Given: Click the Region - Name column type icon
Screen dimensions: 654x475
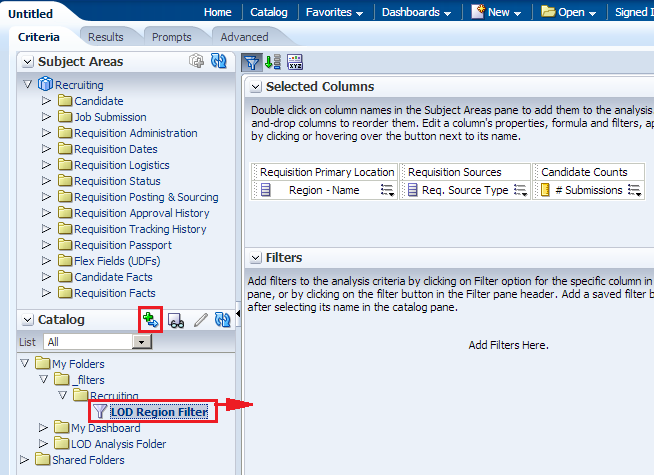Looking at the screenshot, I should click(266, 190).
